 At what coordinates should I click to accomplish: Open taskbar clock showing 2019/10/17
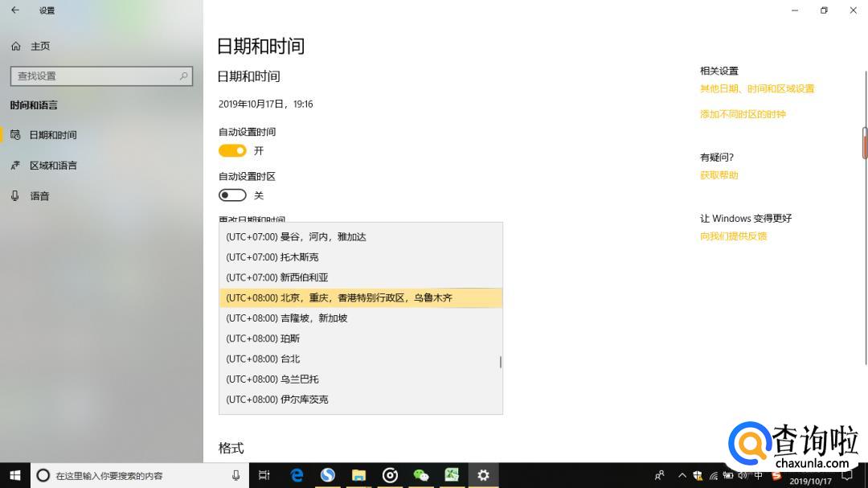[810, 481]
